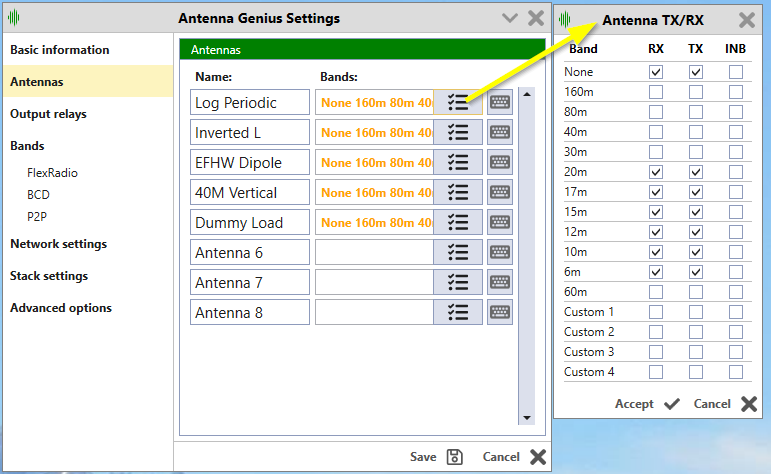Click keyboard icon for Antenna 7 row

coord(500,282)
